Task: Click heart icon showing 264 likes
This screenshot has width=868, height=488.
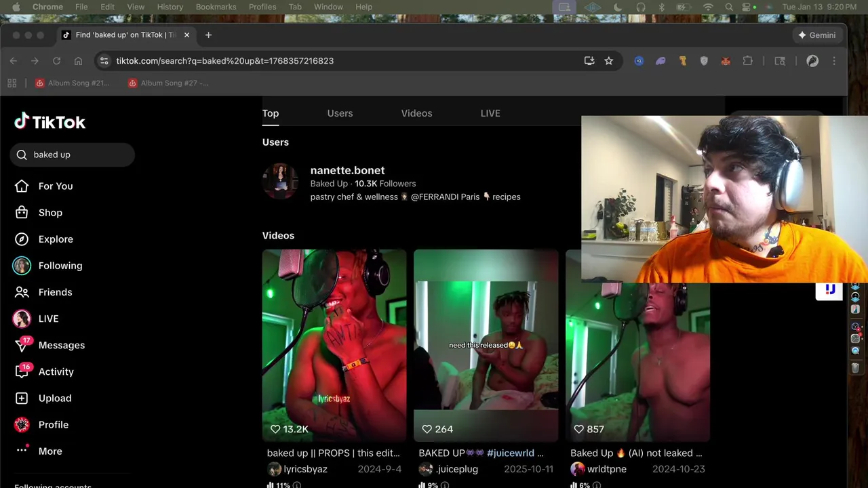Action: pos(427,429)
